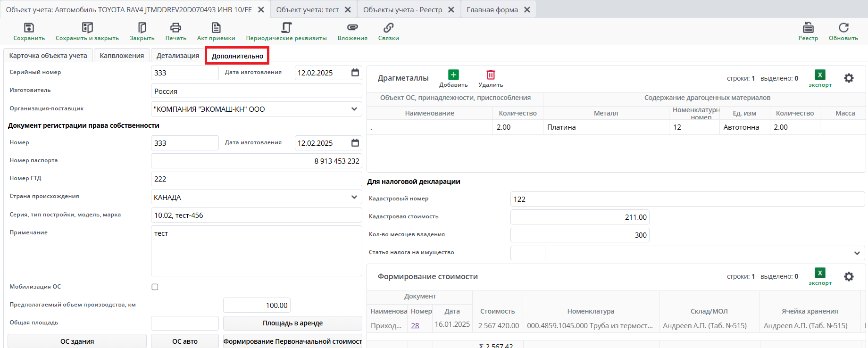Expand the Организация-поставщик dropdown
The height and width of the screenshot is (348, 868).
(x=354, y=109)
